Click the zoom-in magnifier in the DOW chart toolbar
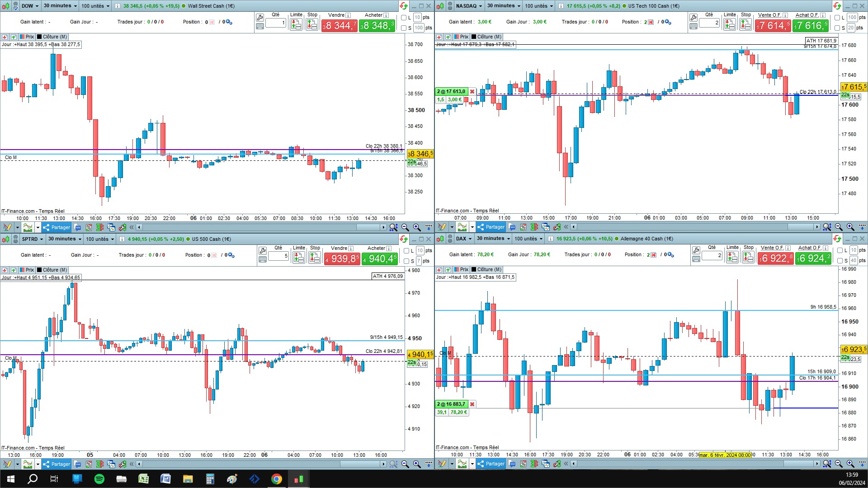Viewport: 868px width, 488px height. coord(416,227)
